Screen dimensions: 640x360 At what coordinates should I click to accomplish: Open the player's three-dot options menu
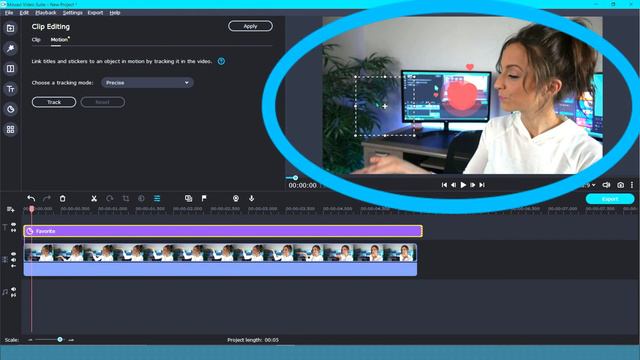632,185
